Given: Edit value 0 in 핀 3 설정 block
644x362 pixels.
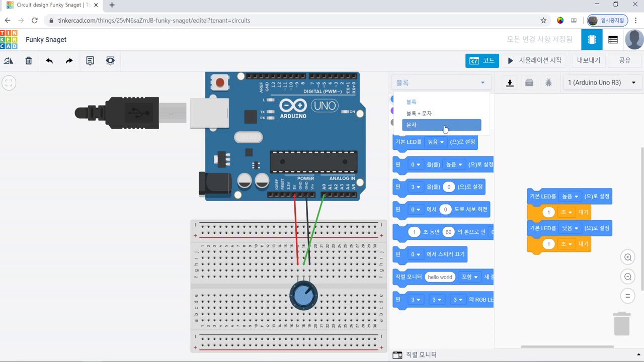Looking at the screenshot, I should 448,187.
